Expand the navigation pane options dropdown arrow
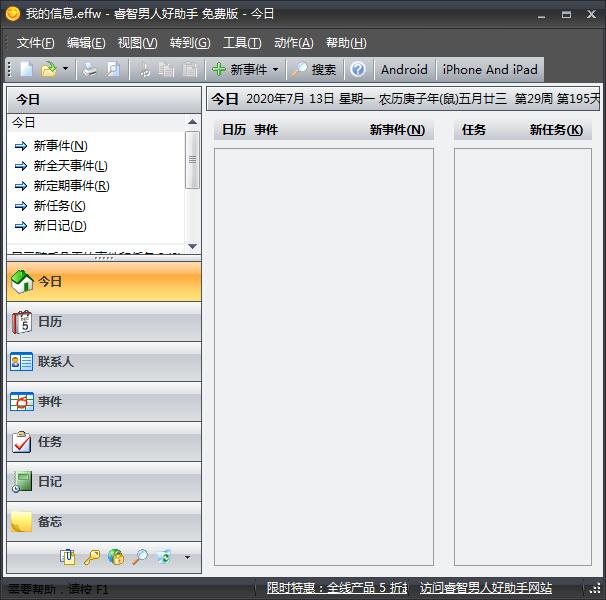 [x=187, y=557]
